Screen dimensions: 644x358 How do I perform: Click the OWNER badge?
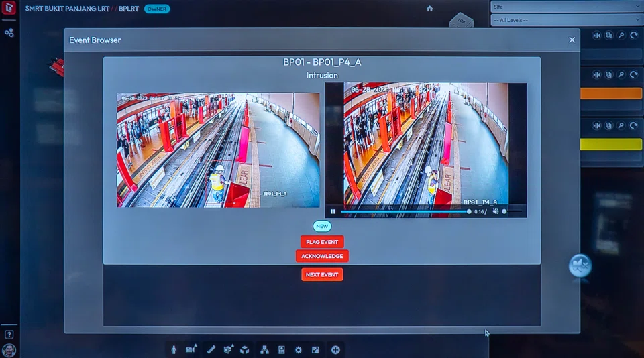pyautogui.click(x=157, y=9)
